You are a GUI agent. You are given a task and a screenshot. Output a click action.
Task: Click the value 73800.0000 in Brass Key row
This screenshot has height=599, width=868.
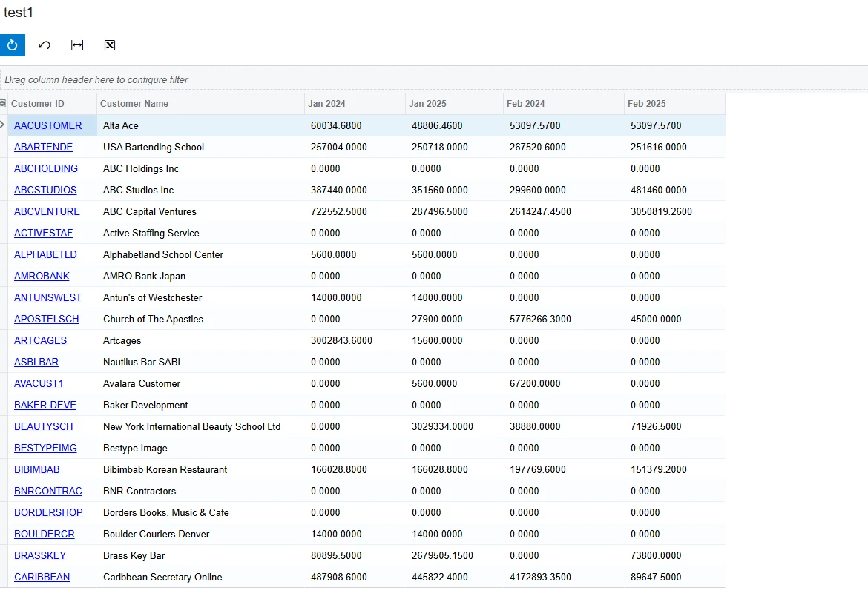(x=655, y=556)
